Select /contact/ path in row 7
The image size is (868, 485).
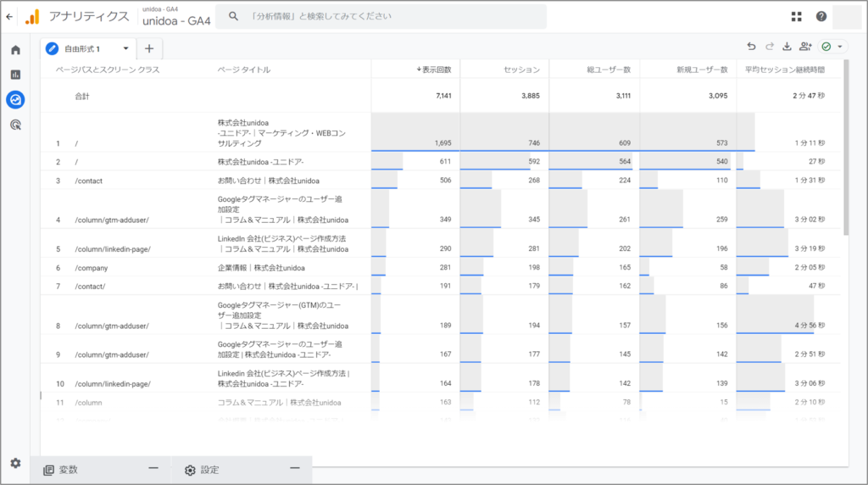[x=90, y=287]
